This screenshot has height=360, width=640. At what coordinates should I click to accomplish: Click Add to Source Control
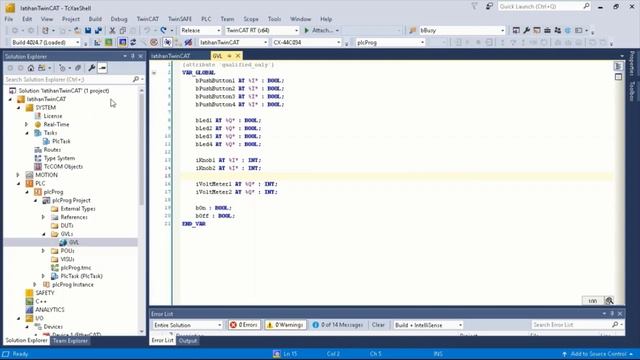point(598,354)
